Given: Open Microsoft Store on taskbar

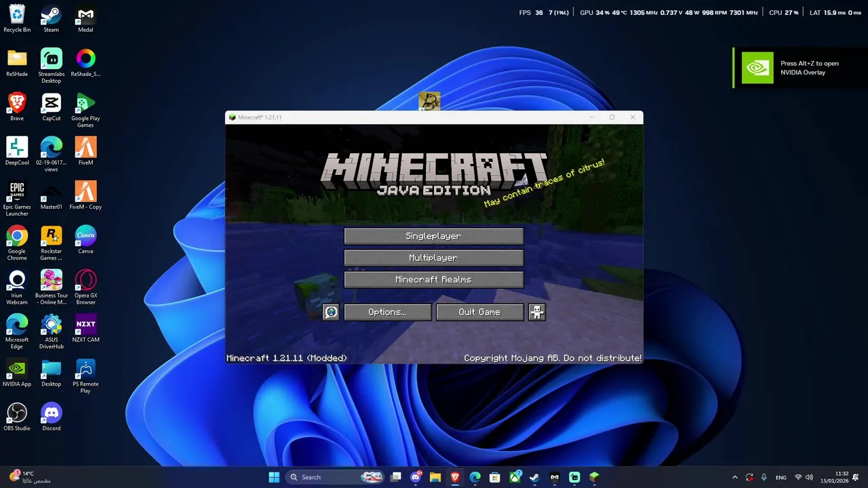Looking at the screenshot, I should (495, 477).
